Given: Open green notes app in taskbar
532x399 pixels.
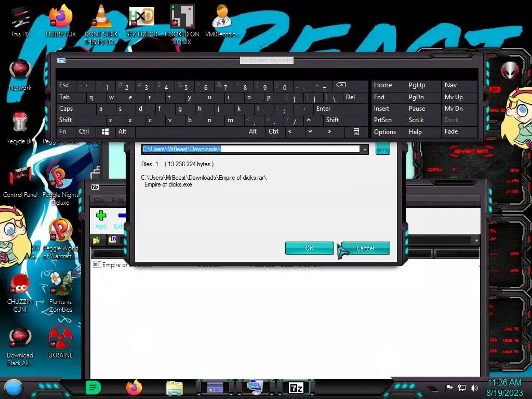Looking at the screenshot, I should [94, 388].
